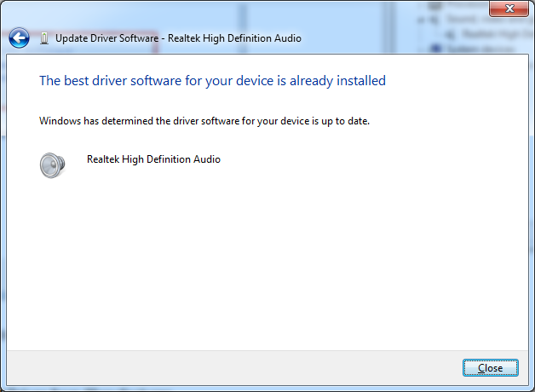Click the blurred Realtek tree entry in background
This screenshot has height=392, width=535.
(486, 34)
